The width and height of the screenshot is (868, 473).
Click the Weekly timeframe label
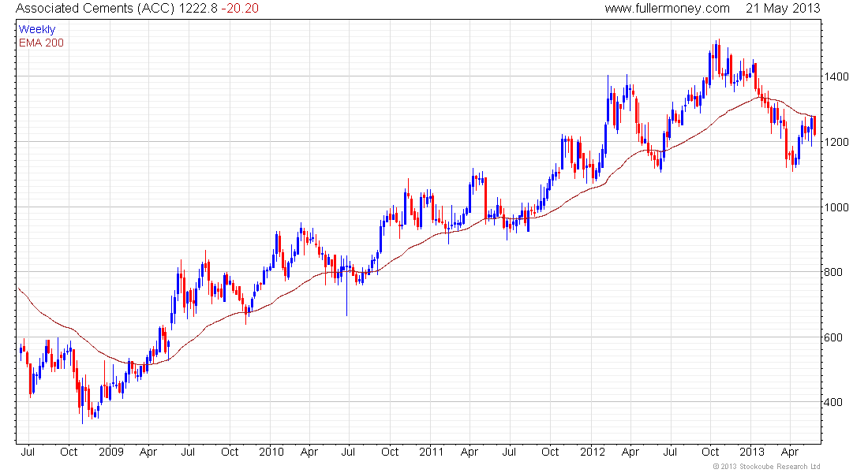click(x=37, y=29)
